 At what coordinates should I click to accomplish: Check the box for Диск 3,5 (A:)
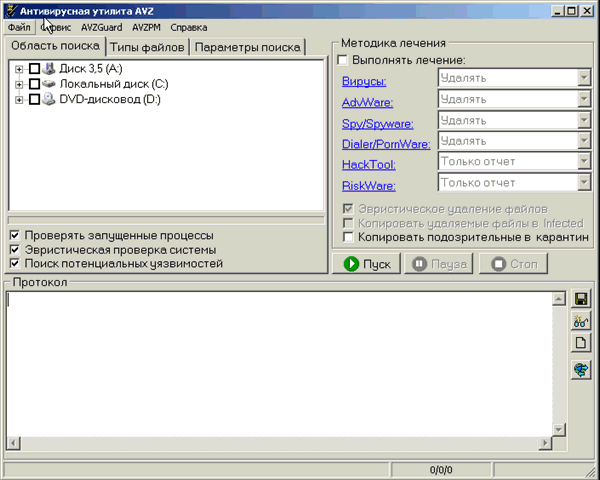34,69
